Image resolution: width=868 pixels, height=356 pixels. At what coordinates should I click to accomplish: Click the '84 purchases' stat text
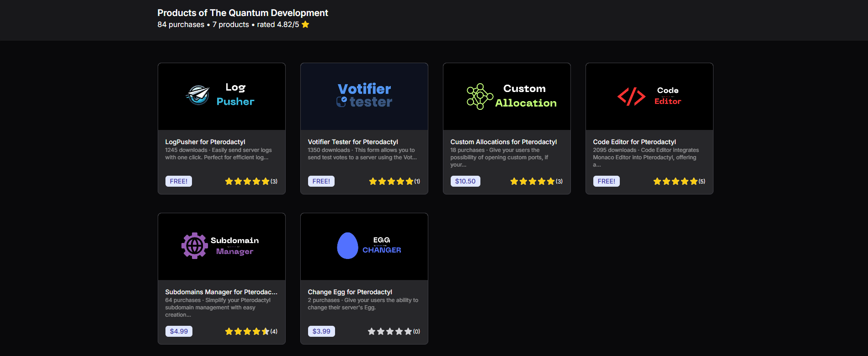click(x=181, y=25)
